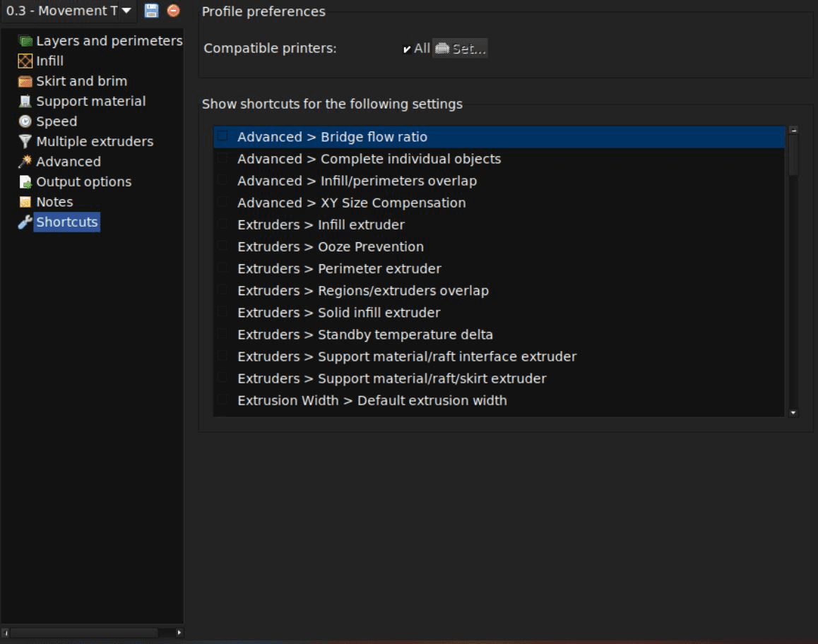818x644 pixels.
Task: Click the Support material icon
Action: [25, 101]
